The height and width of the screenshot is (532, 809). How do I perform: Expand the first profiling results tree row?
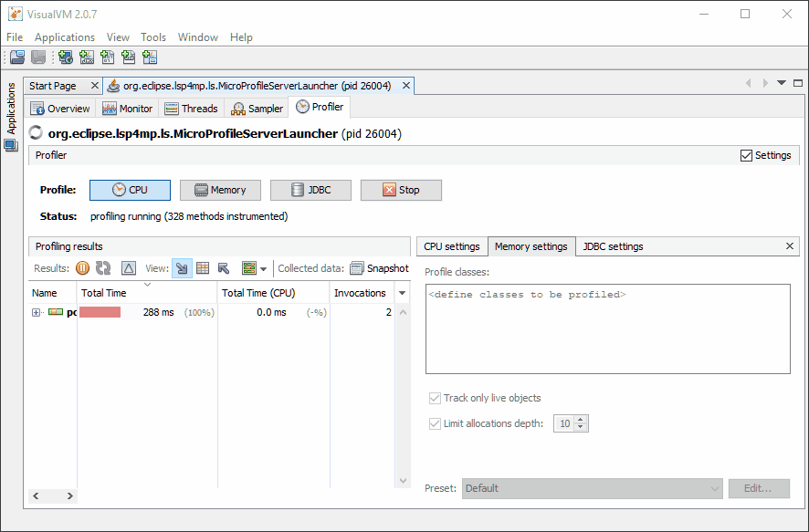[x=36, y=312]
